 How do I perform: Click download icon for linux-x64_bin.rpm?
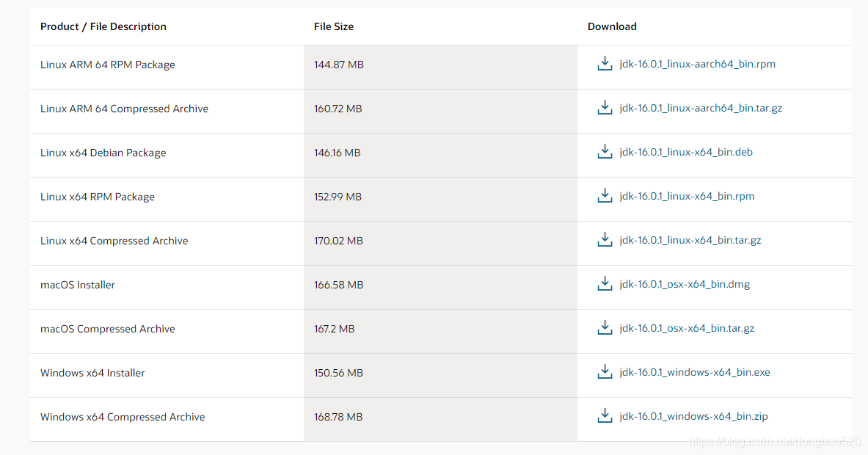point(605,195)
